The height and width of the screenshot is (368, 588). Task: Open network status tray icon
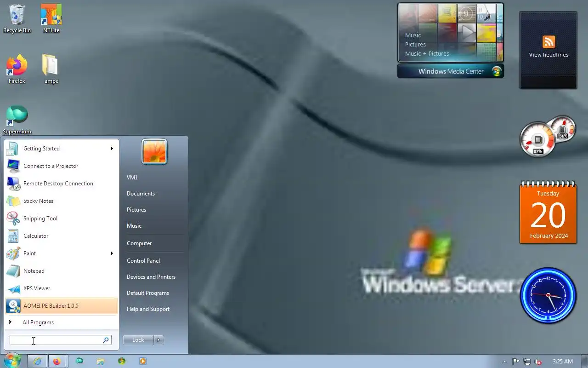pyautogui.click(x=527, y=362)
